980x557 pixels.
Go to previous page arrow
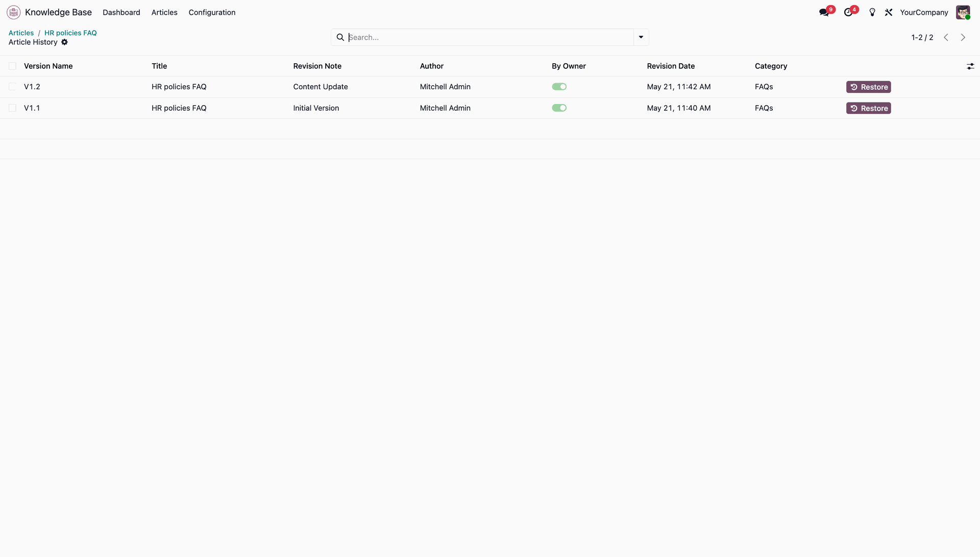coord(946,37)
